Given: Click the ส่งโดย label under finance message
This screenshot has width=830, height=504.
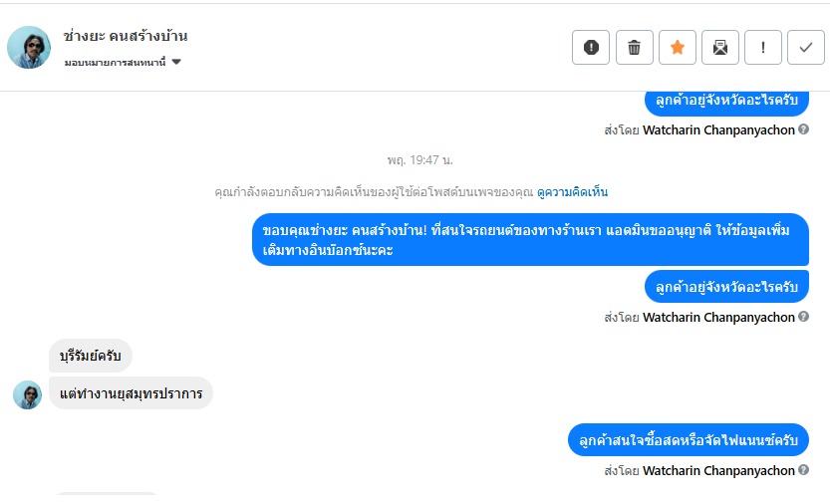Looking at the screenshot, I should [x=621, y=470].
